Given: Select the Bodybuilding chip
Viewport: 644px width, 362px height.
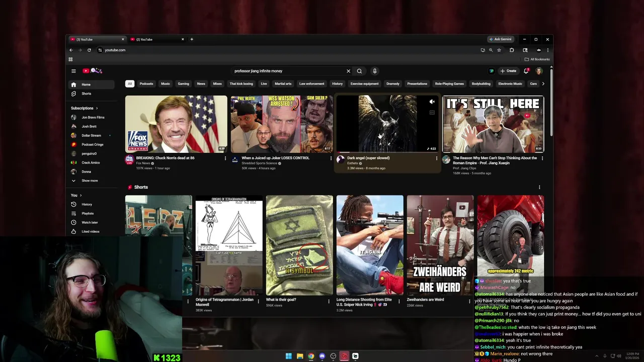Looking at the screenshot, I should pyautogui.click(x=481, y=84).
